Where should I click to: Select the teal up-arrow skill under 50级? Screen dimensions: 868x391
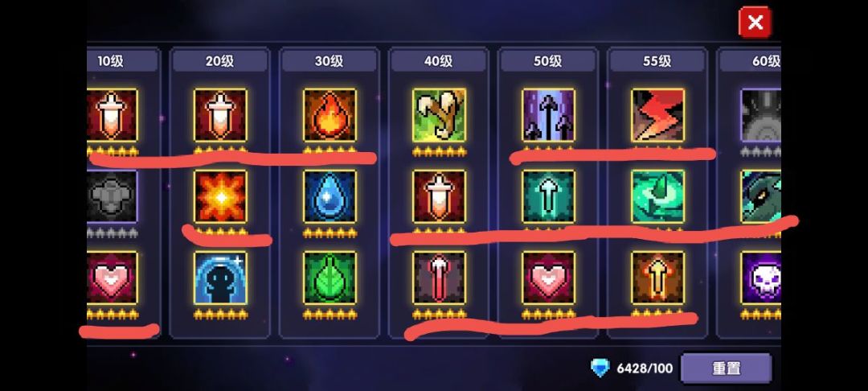click(549, 196)
